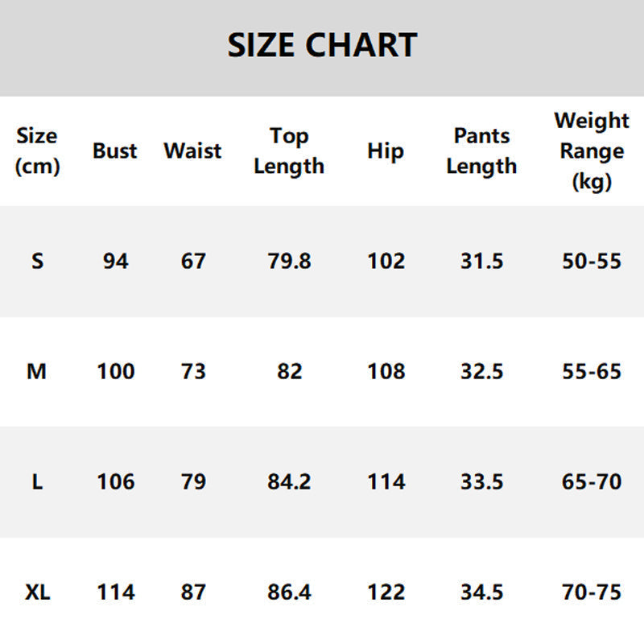Click the hip value 122

pos(386,592)
